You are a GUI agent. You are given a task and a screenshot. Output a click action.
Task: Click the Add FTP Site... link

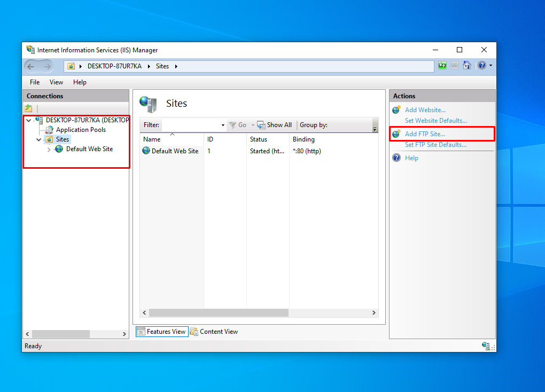[425, 134]
